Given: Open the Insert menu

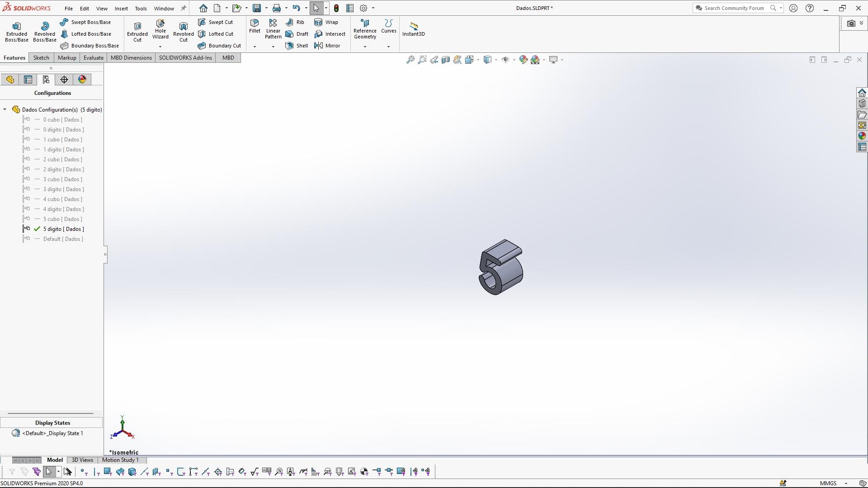Looking at the screenshot, I should pos(121,9).
